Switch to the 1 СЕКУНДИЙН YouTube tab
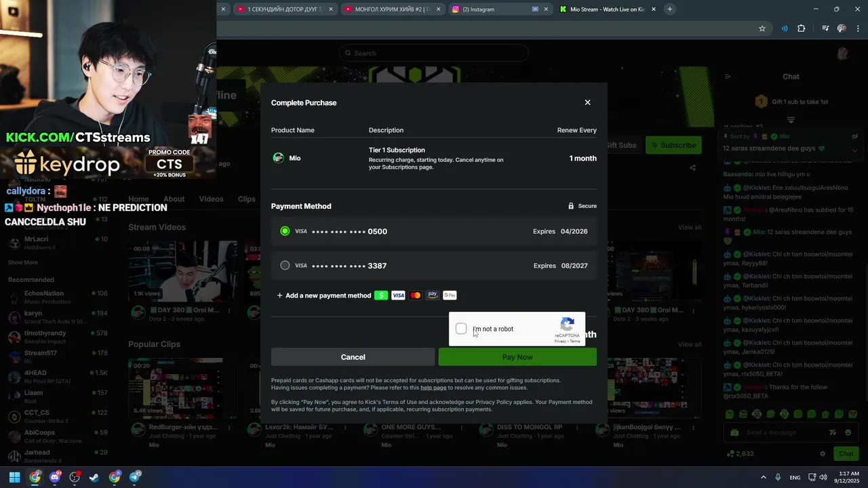868x488 pixels. [285, 9]
